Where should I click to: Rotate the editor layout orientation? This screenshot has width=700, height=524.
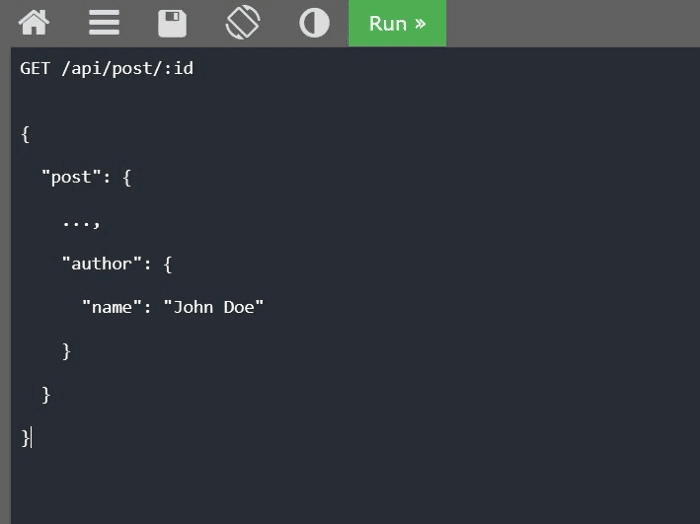coord(243,23)
